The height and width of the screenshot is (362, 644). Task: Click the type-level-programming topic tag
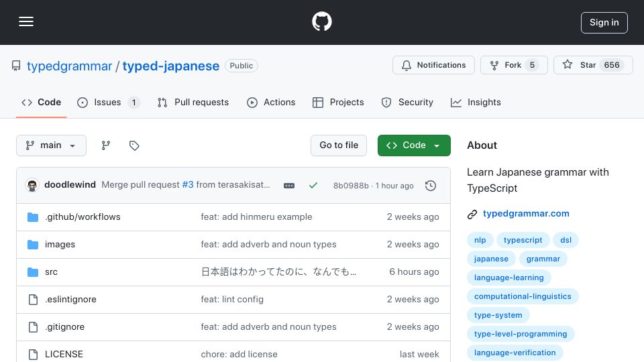(x=521, y=334)
